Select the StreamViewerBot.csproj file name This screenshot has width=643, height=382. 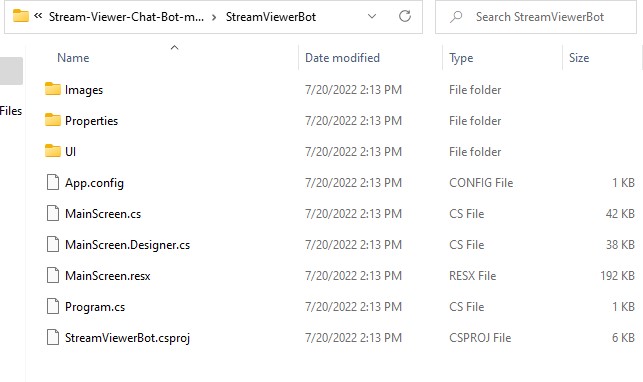(128, 338)
